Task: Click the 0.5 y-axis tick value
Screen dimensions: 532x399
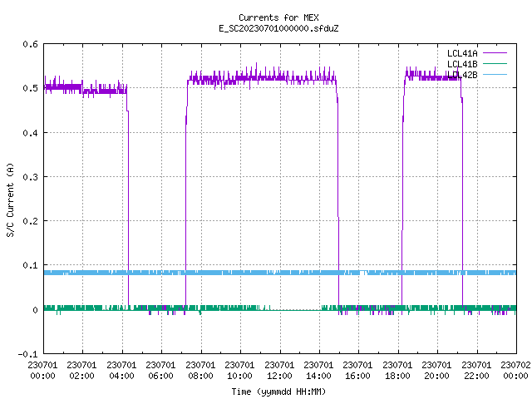Action: click(30, 88)
